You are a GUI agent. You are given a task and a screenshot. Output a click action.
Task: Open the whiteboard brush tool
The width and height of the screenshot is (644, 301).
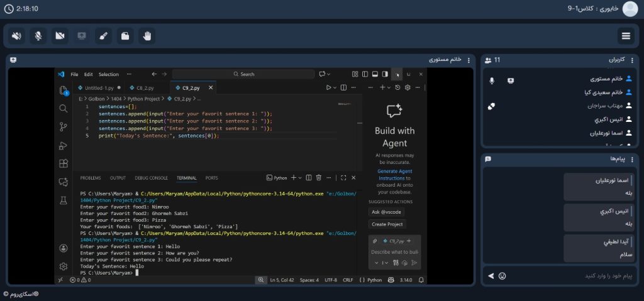103,36
